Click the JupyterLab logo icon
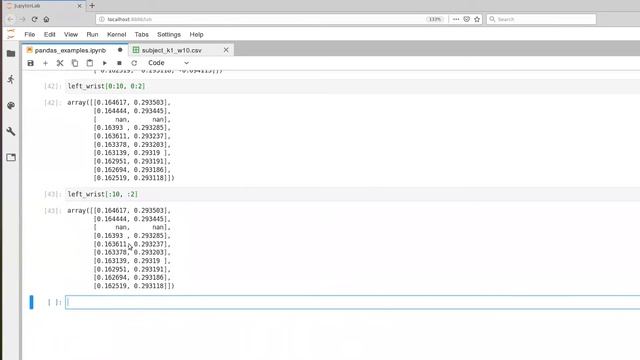The width and height of the screenshot is (640, 360). [11, 34]
